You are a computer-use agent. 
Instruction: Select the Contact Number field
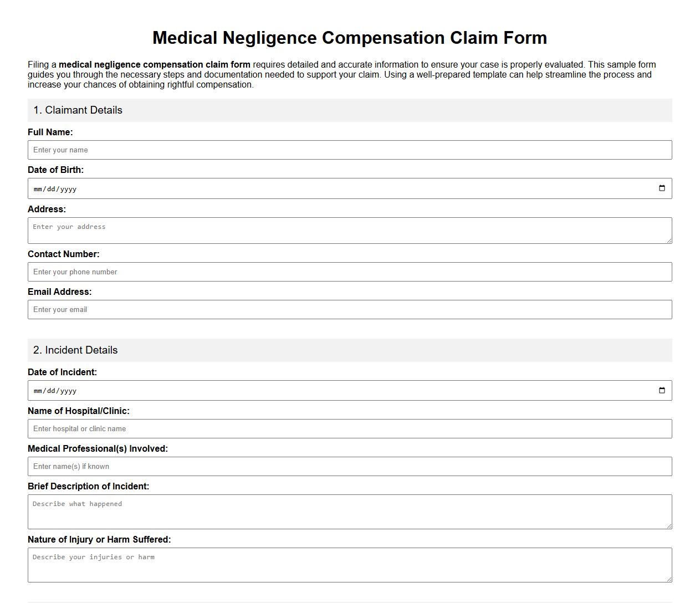(x=349, y=272)
